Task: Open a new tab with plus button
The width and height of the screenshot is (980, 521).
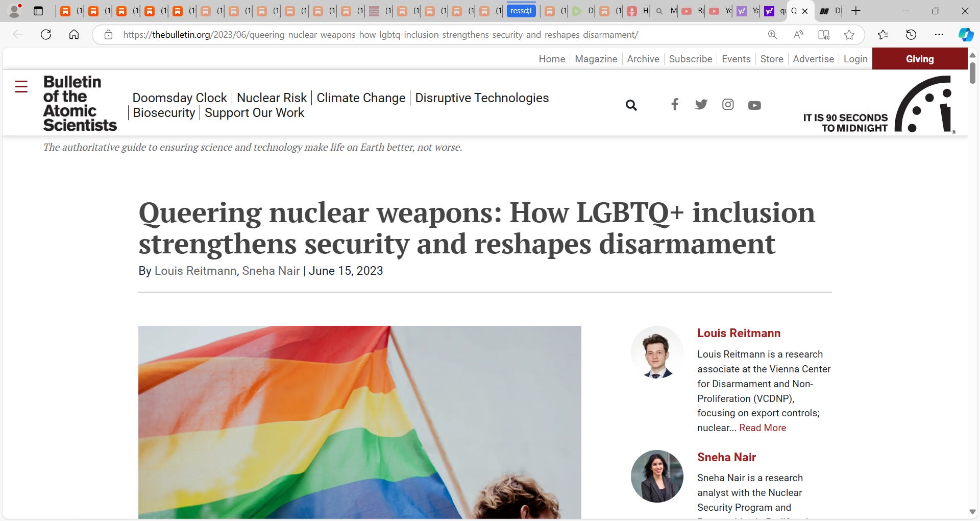Action: pyautogui.click(x=856, y=11)
